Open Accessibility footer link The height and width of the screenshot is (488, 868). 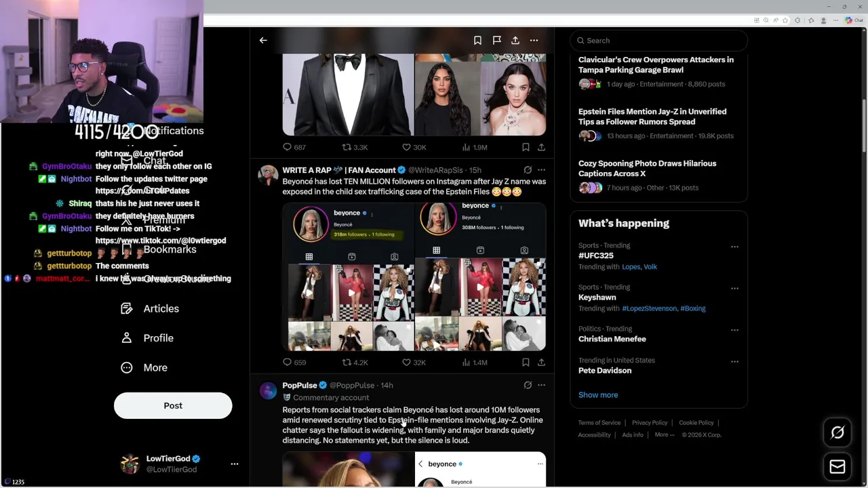(x=595, y=435)
